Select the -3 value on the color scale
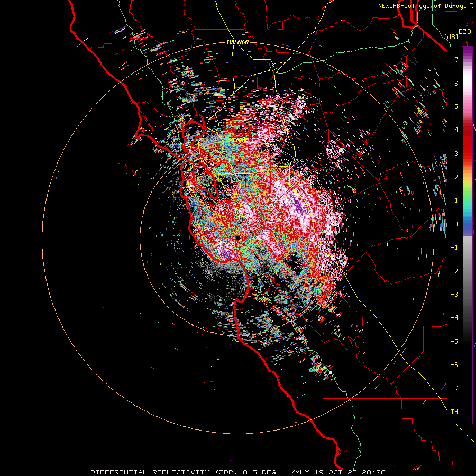The width and height of the screenshot is (476, 476). pyautogui.click(x=454, y=294)
